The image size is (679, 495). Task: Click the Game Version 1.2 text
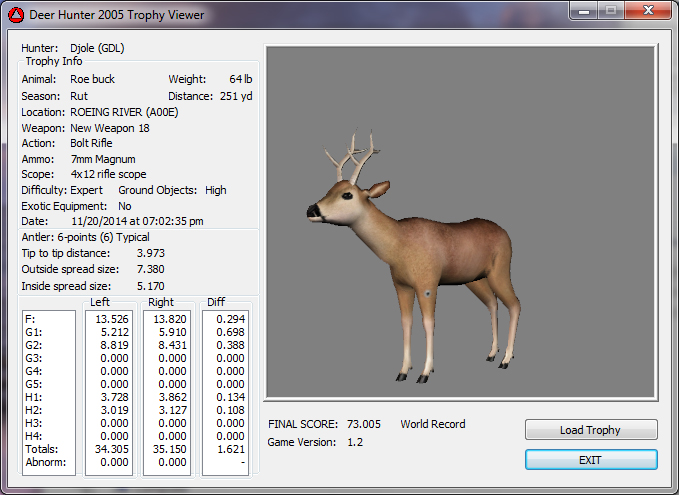pos(353,442)
